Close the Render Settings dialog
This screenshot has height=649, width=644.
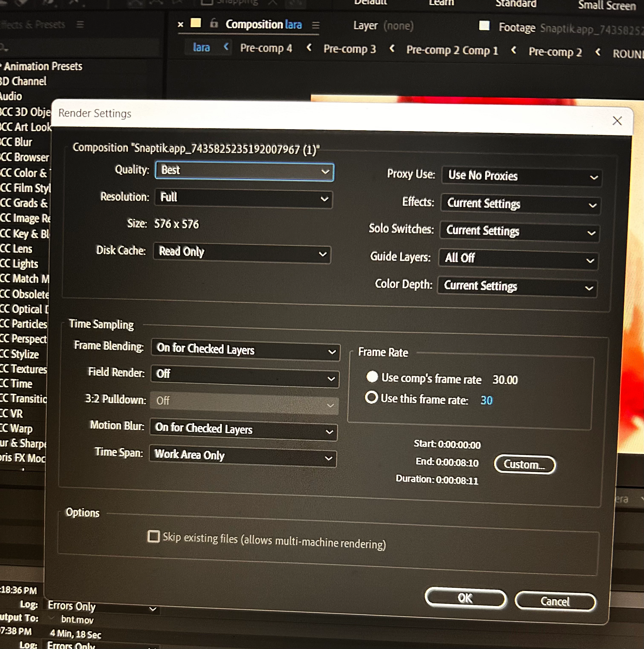617,121
